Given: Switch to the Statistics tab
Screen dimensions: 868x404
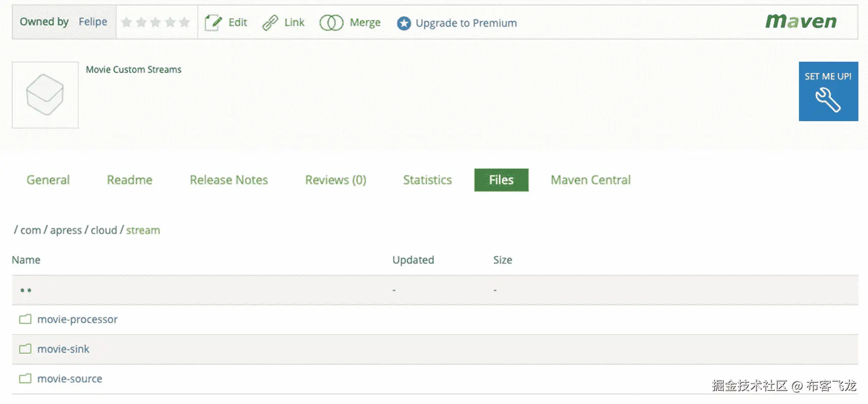Looking at the screenshot, I should [x=428, y=180].
